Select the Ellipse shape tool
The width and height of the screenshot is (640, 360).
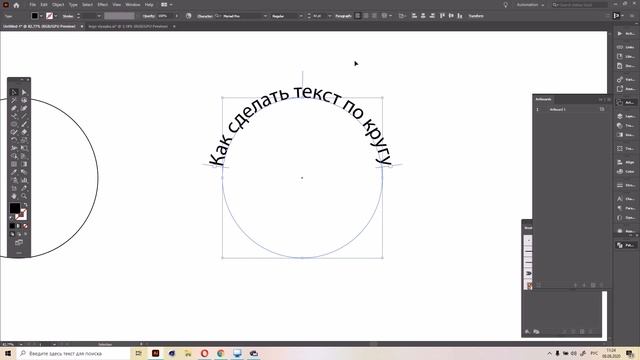[x=14, y=124]
